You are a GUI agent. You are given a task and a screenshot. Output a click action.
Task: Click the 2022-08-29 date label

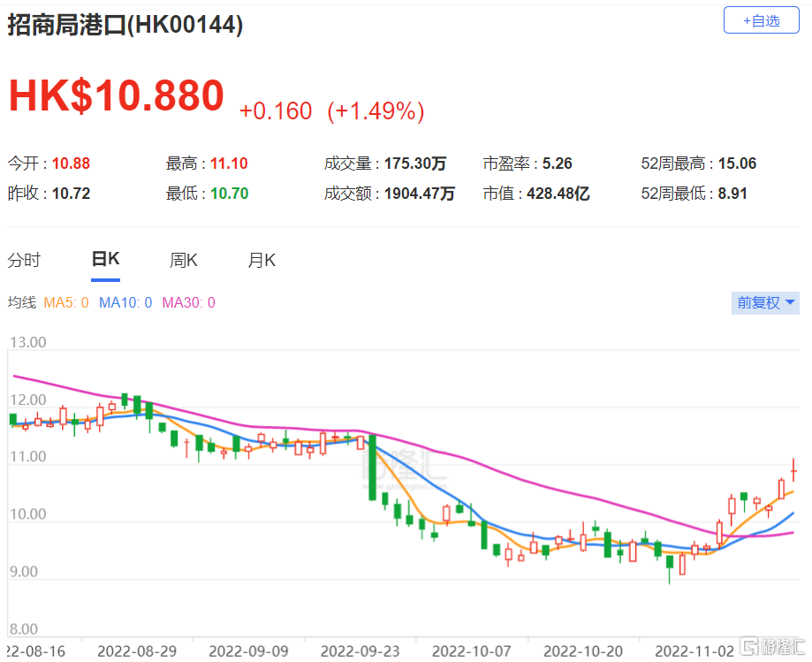pos(137,651)
